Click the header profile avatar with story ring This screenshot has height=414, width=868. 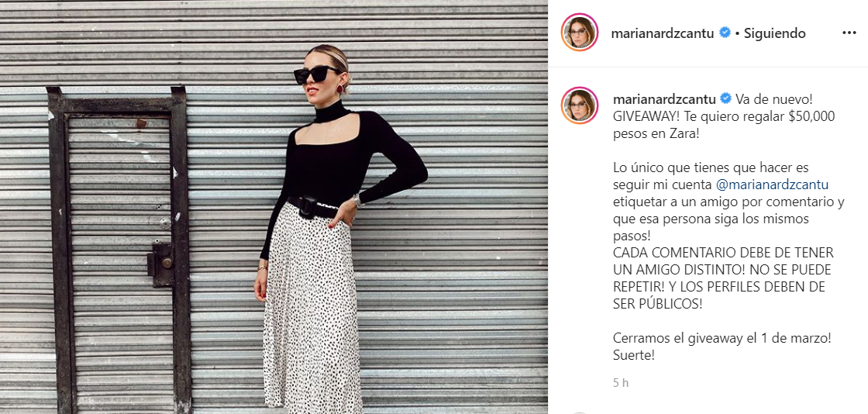coord(580,32)
